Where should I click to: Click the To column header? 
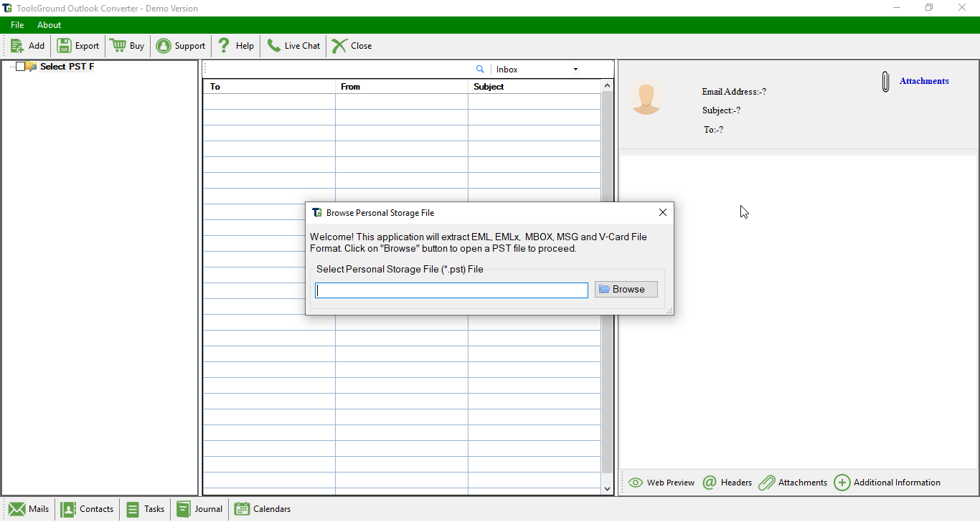tap(269, 87)
